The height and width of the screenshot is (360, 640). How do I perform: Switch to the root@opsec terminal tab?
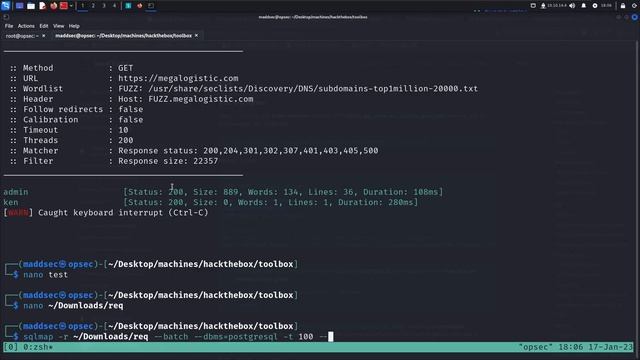pos(21,36)
